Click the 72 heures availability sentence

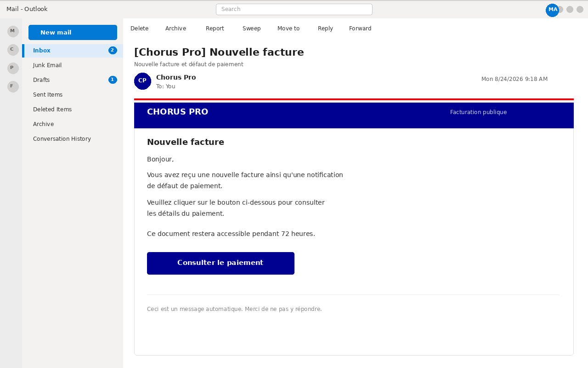(231, 234)
